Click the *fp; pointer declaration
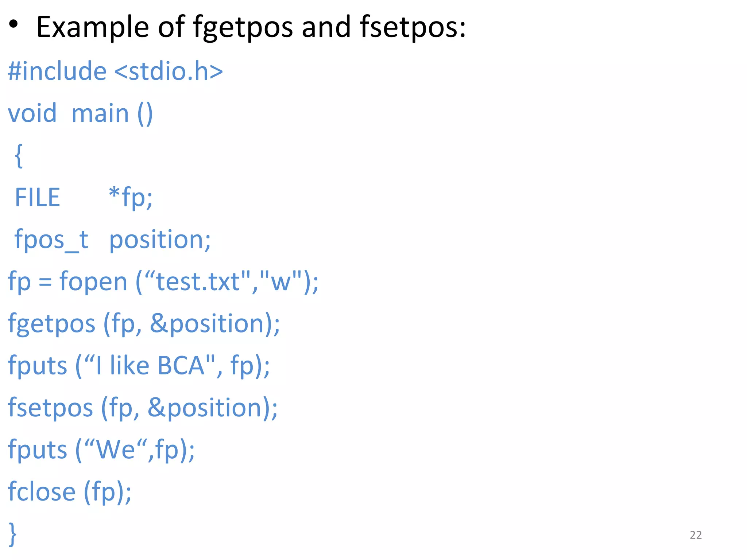 (131, 197)
